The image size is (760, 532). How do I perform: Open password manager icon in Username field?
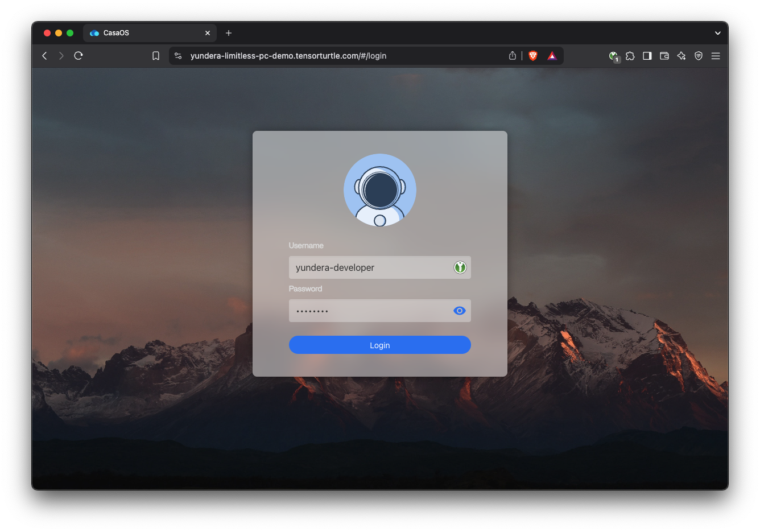click(460, 267)
